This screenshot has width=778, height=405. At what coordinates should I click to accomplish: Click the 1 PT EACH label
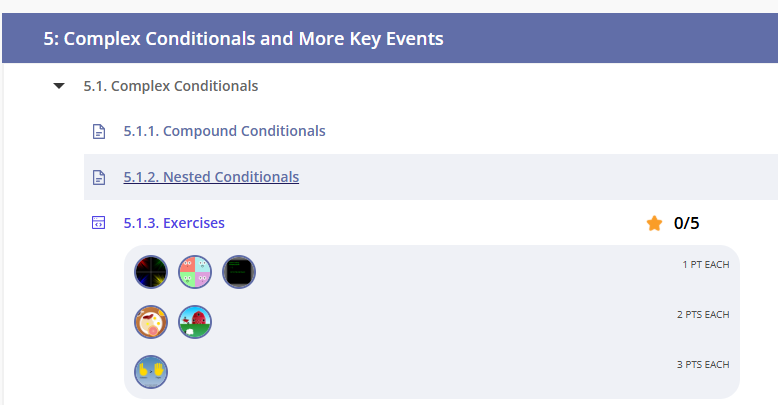[x=705, y=265]
